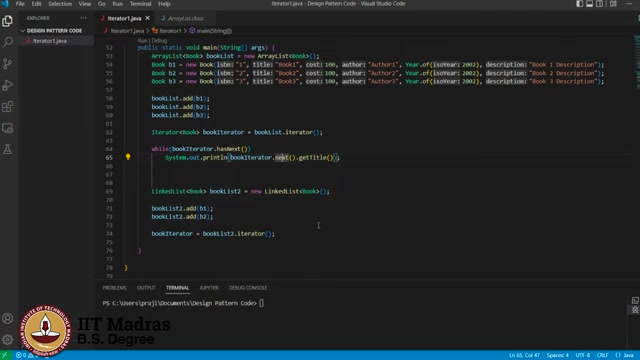The image size is (640, 360).
Task: Switch to ArrayList.class editor tab
Action: coord(185,18)
